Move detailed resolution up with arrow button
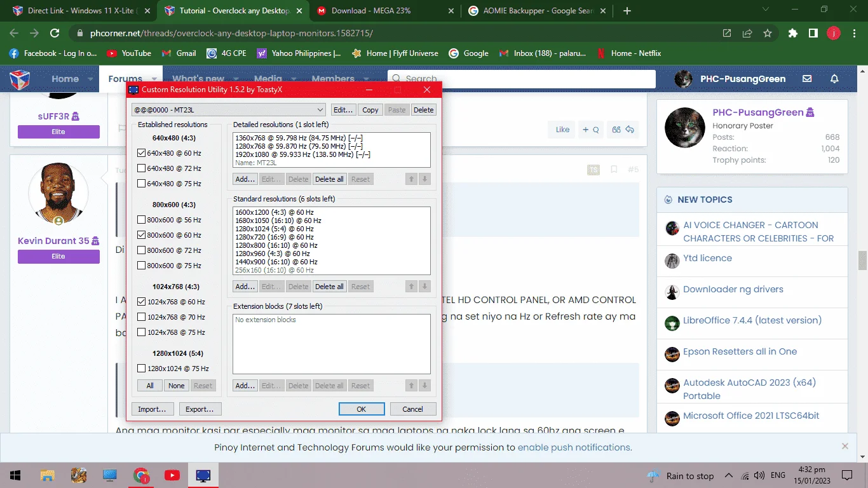Screen dimensions: 868x488 pos(412,179)
